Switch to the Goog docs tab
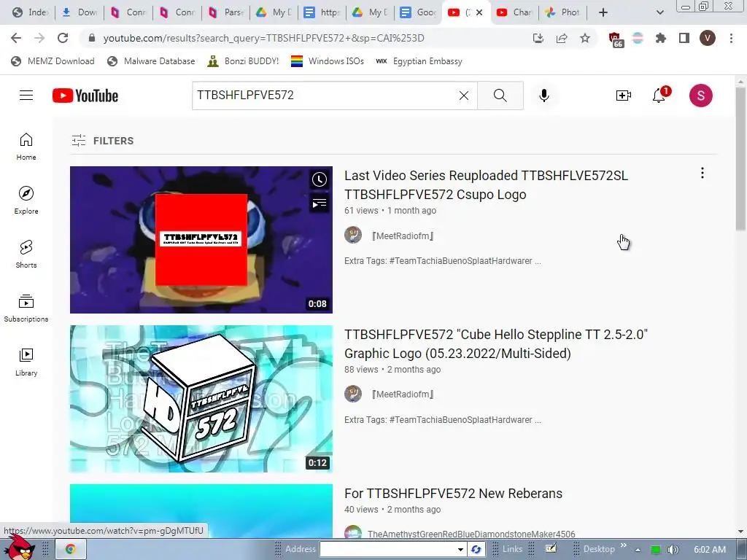 [418, 12]
